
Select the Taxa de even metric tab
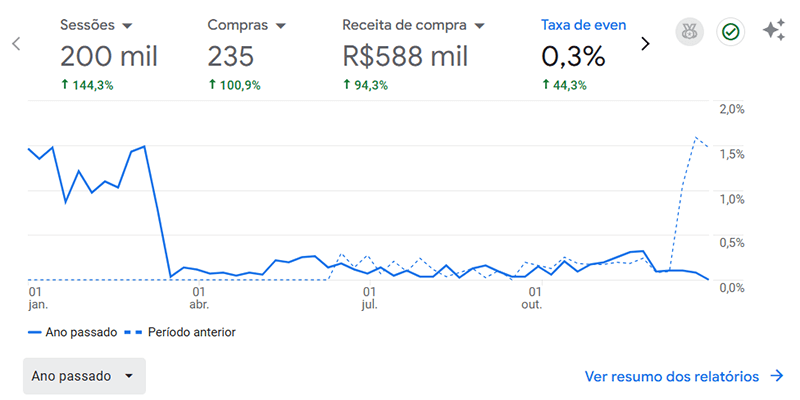click(x=584, y=24)
